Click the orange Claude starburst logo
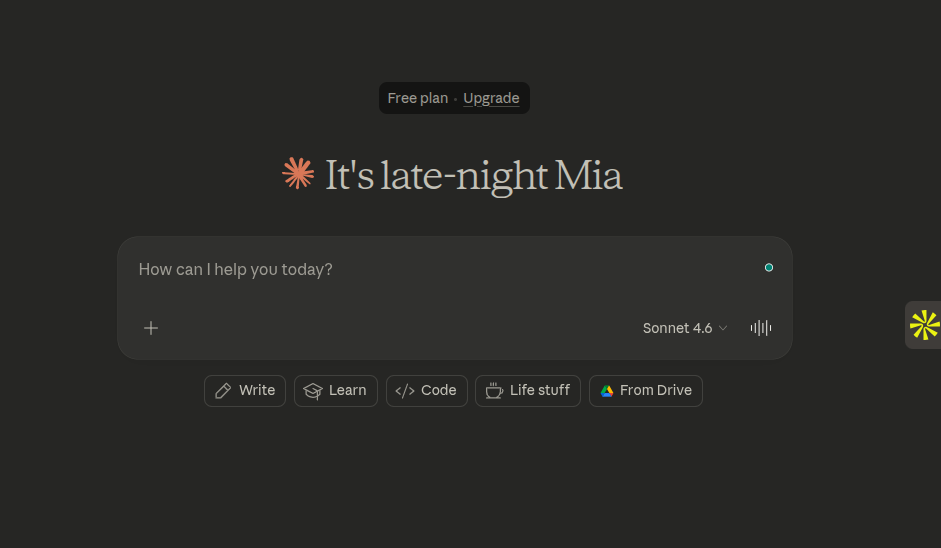 pyautogui.click(x=298, y=174)
